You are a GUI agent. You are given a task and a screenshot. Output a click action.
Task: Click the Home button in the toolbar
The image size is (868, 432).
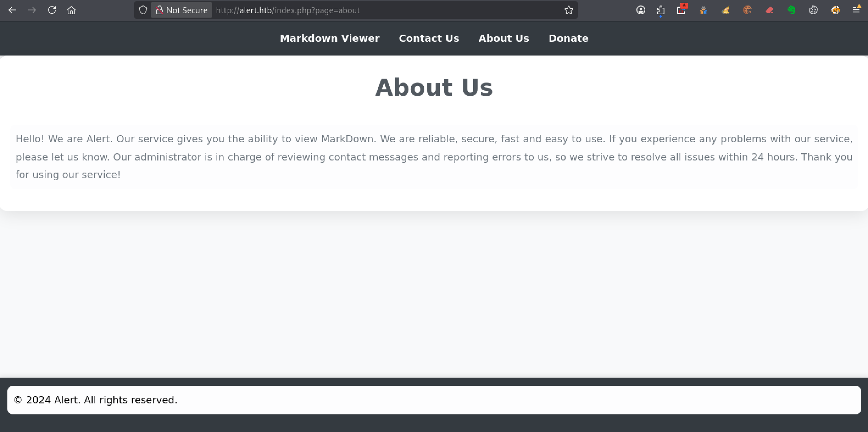71,10
